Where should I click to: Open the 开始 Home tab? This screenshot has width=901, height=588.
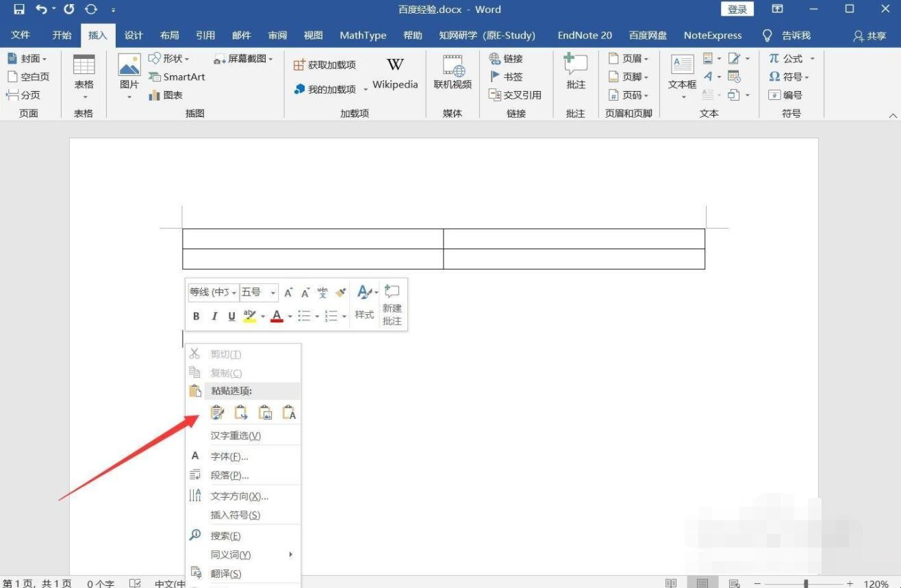tap(62, 35)
